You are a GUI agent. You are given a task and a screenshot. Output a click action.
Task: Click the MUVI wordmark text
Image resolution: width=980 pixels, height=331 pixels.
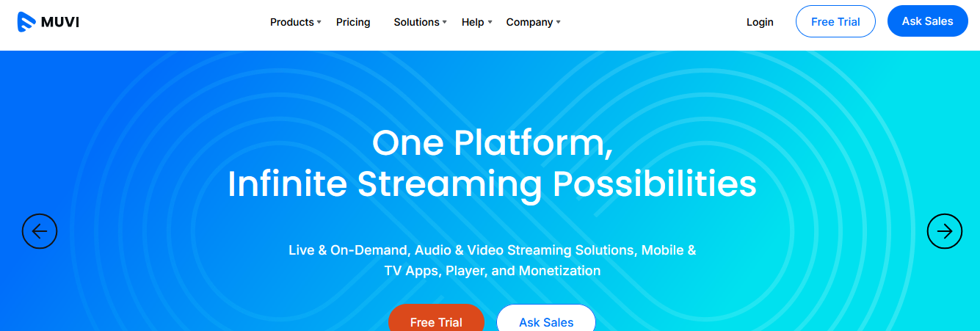click(x=60, y=22)
